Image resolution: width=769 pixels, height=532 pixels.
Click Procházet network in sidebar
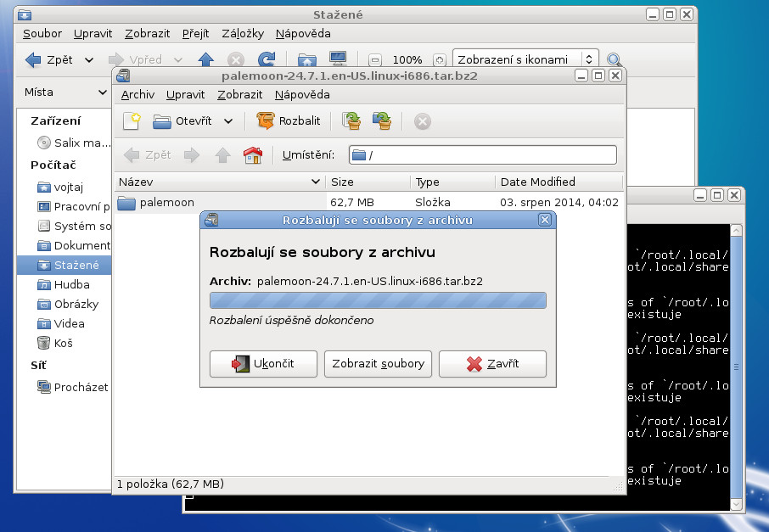pos(73,387)
